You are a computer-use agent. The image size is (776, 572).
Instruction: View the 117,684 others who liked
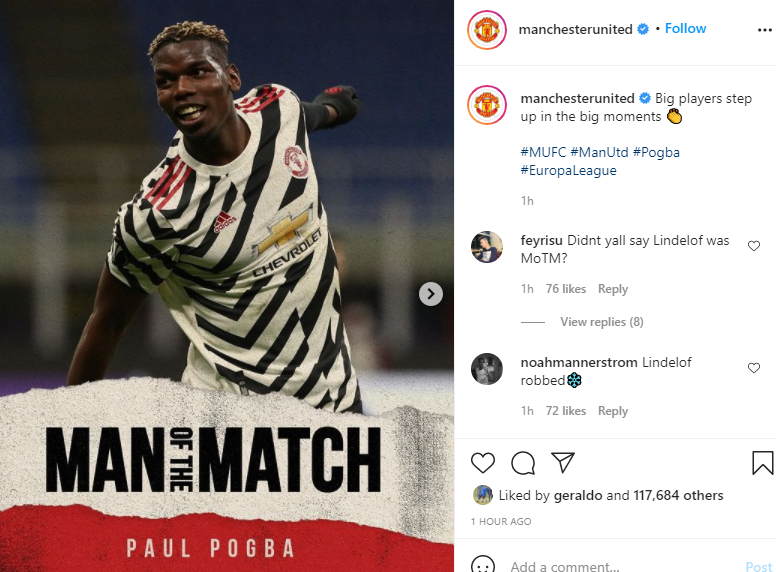(x=678, y=495)
